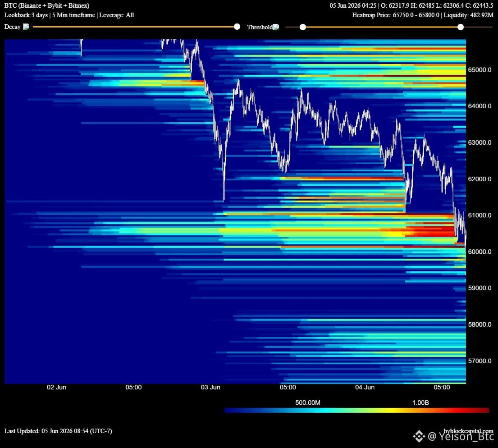Click the Threshold slider left handle
Image resolution: width=498 pixels, height=448 pixels.
[x=303, y=27]
